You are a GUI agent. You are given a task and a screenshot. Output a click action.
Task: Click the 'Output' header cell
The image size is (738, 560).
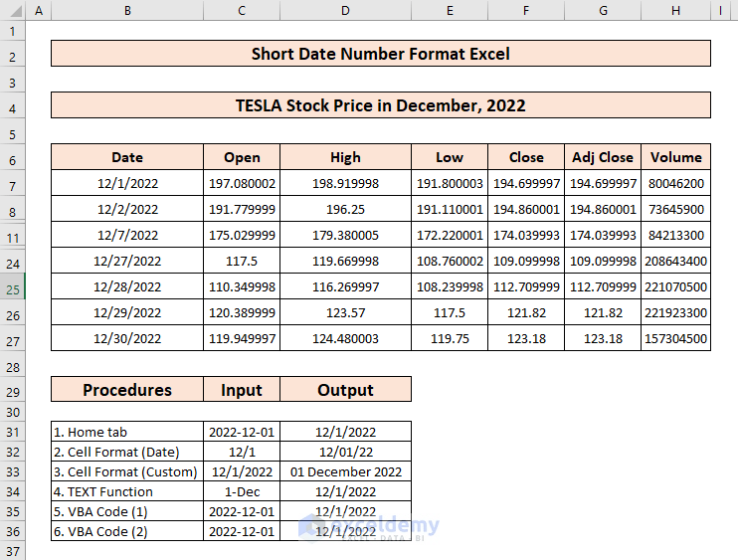tap(345, 390)
